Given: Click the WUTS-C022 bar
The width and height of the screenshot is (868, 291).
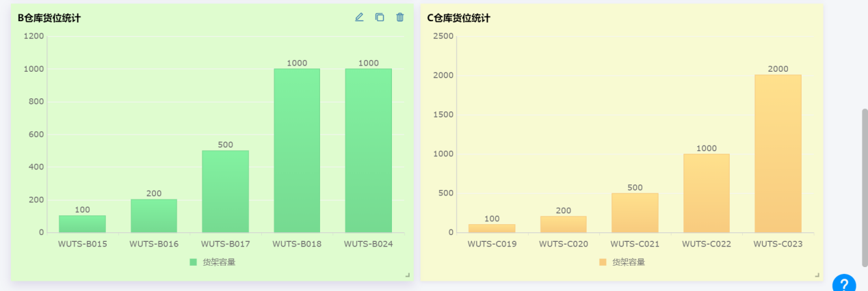Looking at the screenshot, I should 706,193.
